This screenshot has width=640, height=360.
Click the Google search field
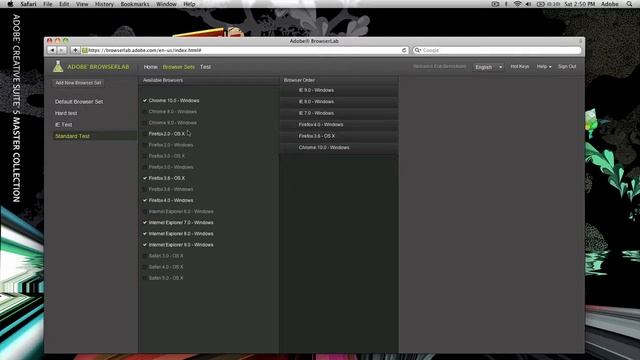click(x=497, y=50)
